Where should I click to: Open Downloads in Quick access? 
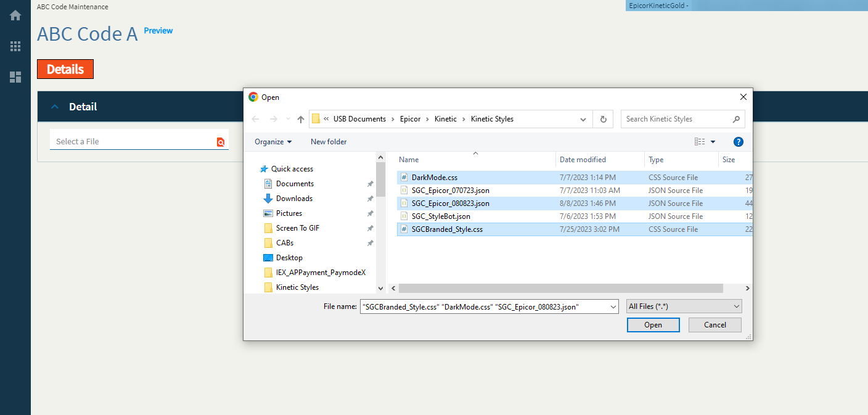294,199
